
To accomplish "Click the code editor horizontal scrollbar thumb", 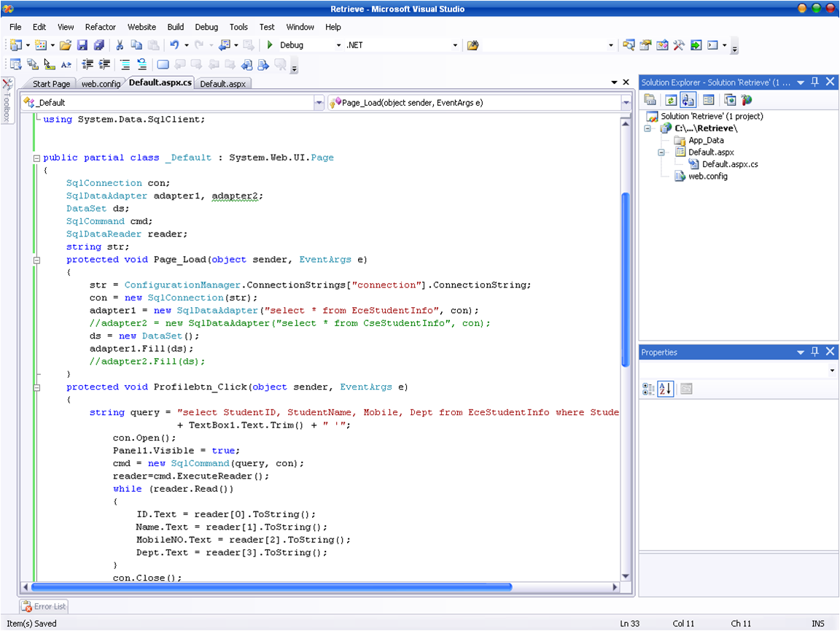I will point(272,587).
